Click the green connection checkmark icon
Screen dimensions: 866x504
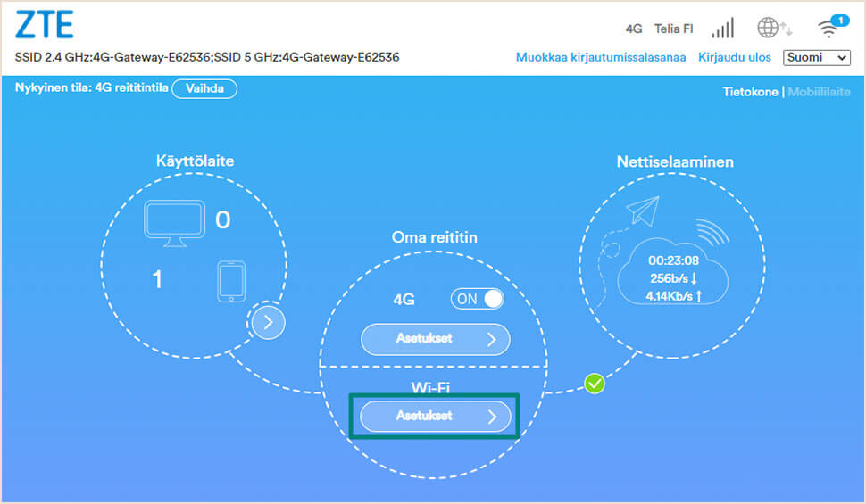pyautogui.click(x=595, y=384)
